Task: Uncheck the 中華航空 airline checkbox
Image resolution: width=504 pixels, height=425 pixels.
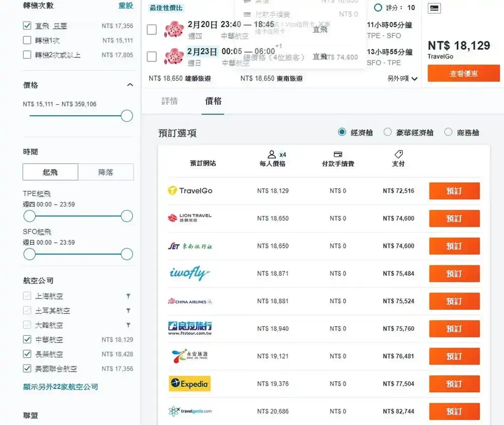Action: (27, 339)
